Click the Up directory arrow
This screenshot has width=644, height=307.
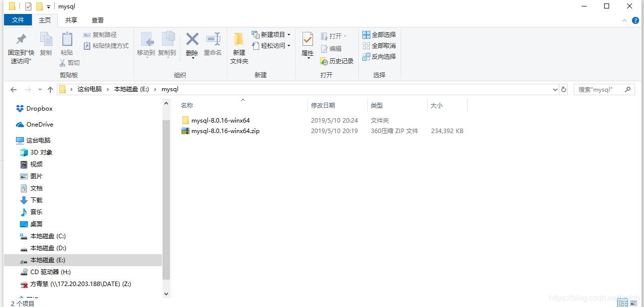tap(50, 90)
